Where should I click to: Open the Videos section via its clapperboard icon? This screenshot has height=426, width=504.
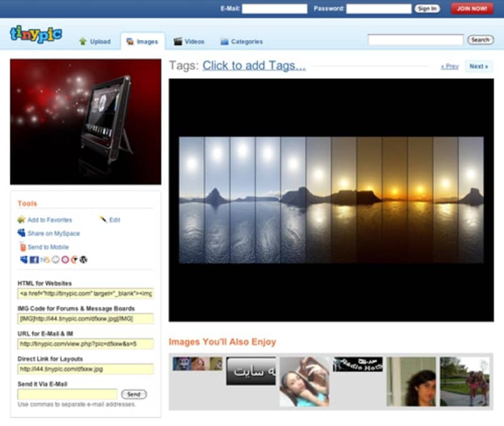click(x=177, y=41)
